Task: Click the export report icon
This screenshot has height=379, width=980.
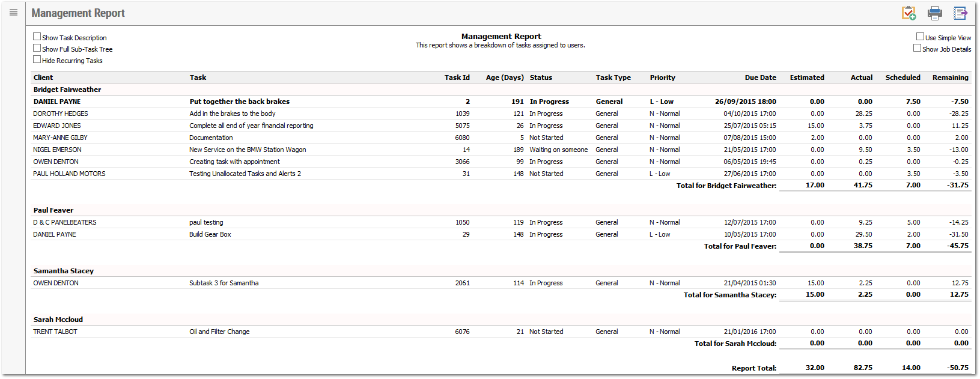Action: tap(961, 13)
